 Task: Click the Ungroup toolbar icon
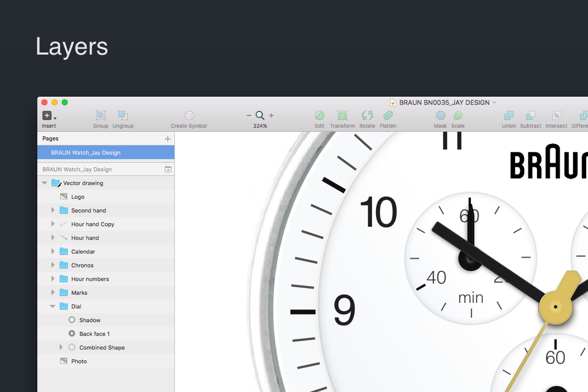pyautogui.click(x=123, y=116)
